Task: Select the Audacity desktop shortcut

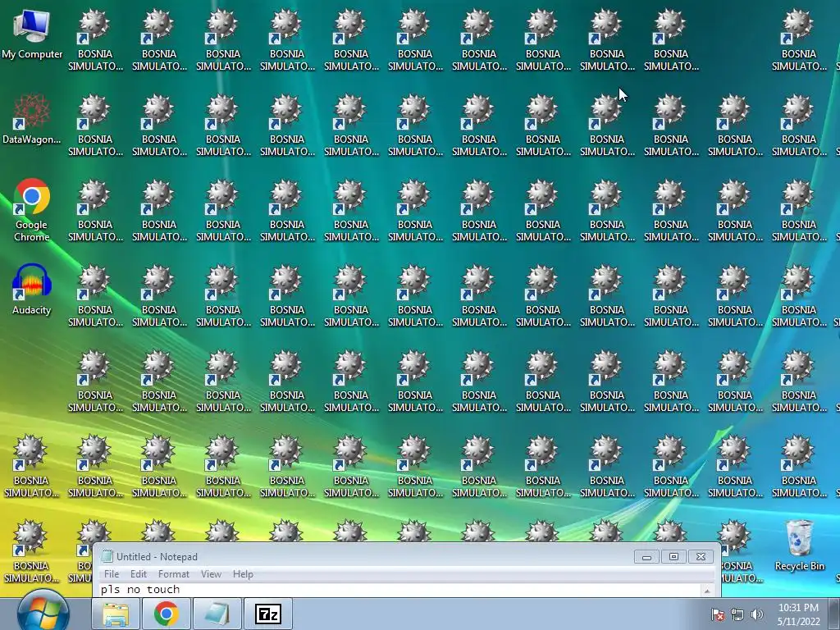Action: point(32,290)
